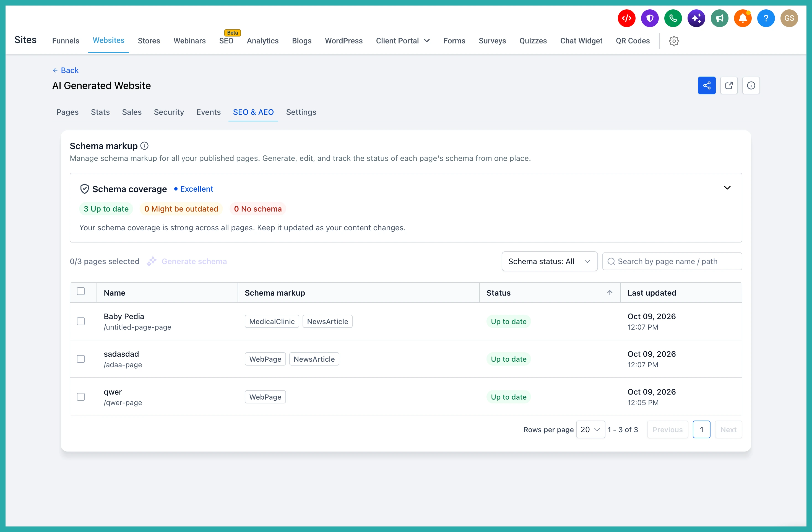The image size is (812, 532).
Task: Open Rows per page dropdown
Action: pyautogui.click(x=590, y=429)
